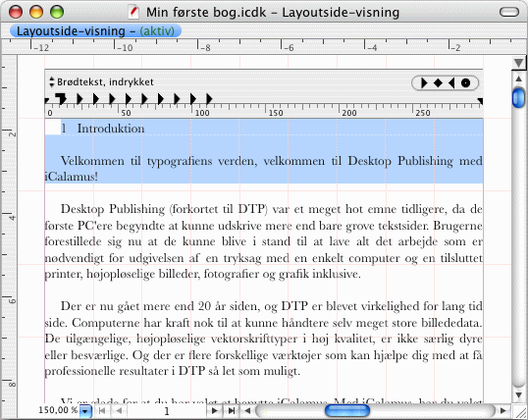Select the centered diamond tab type icon
The height and width of the screenshot is (420, 528).
(438, 82)
